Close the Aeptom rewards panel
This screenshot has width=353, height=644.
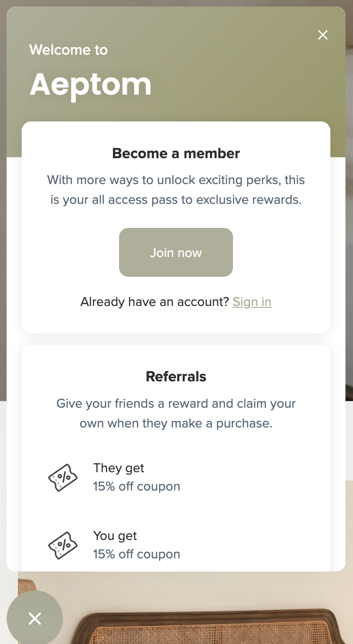pyautogui.click(x=323, y=35)
